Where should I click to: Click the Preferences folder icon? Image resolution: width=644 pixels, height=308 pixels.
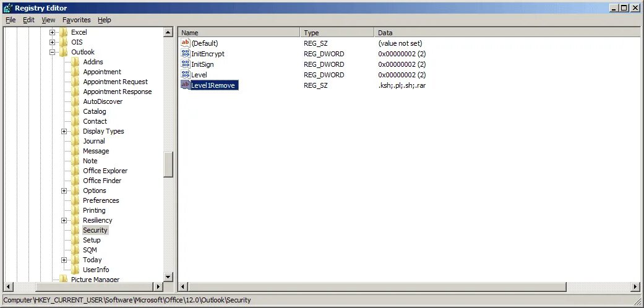[75, 200]
